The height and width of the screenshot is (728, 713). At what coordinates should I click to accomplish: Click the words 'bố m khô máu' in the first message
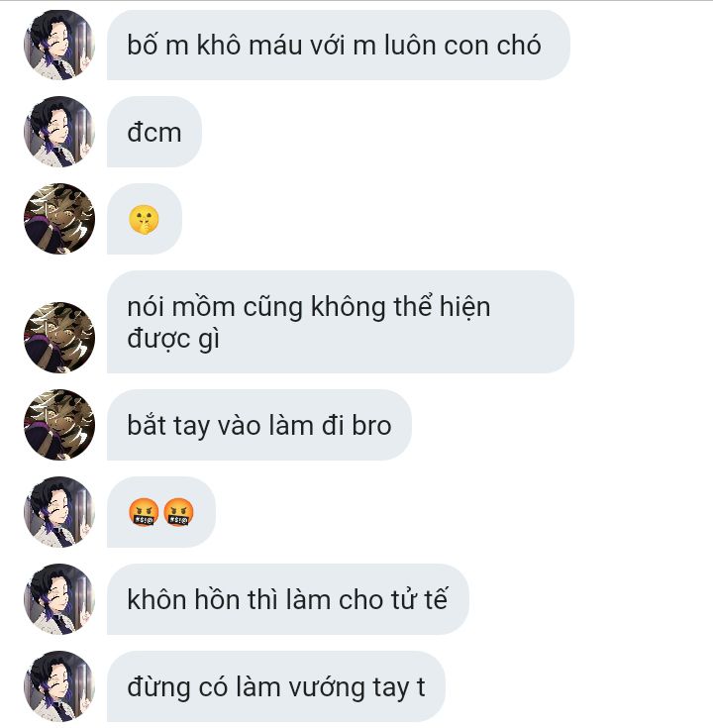coord(215,46)
